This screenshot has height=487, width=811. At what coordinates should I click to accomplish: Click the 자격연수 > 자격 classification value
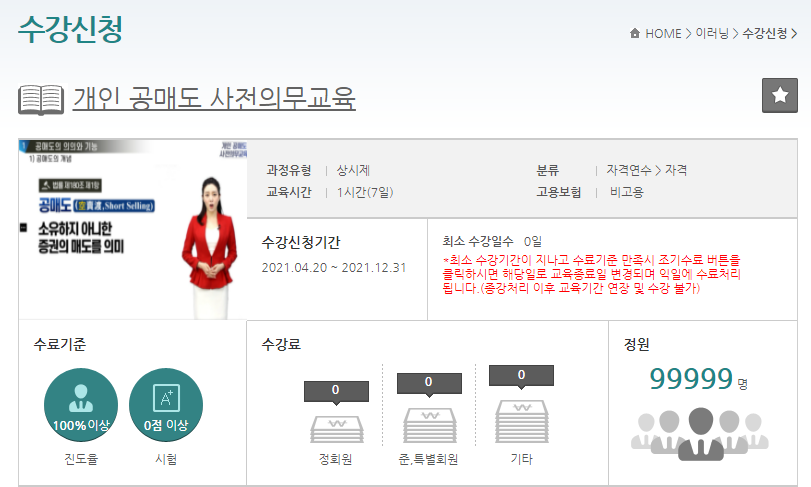(647, 170)
